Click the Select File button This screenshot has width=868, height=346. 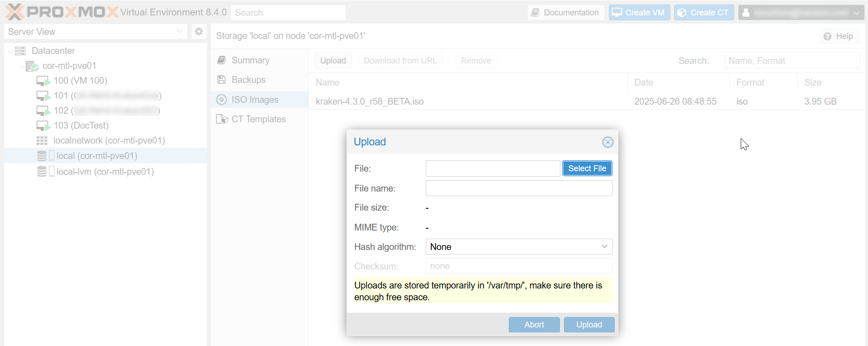point(587,168)
